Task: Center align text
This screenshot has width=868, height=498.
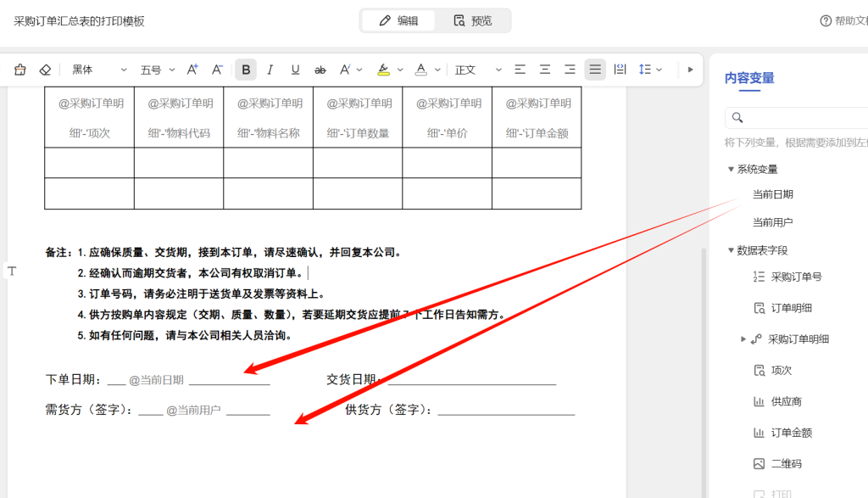Action: (545, 70)
